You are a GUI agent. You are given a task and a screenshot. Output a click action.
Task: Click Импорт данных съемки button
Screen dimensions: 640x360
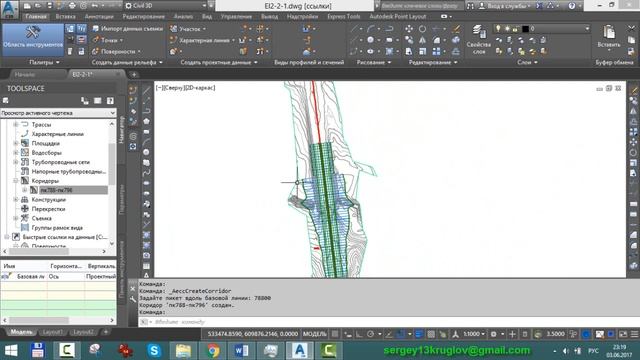point(127,29)
